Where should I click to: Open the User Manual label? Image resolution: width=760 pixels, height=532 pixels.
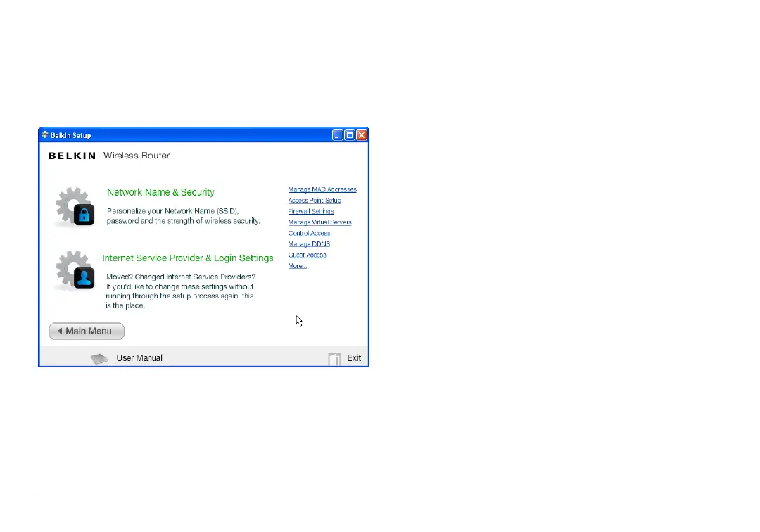tap(139, 358)
